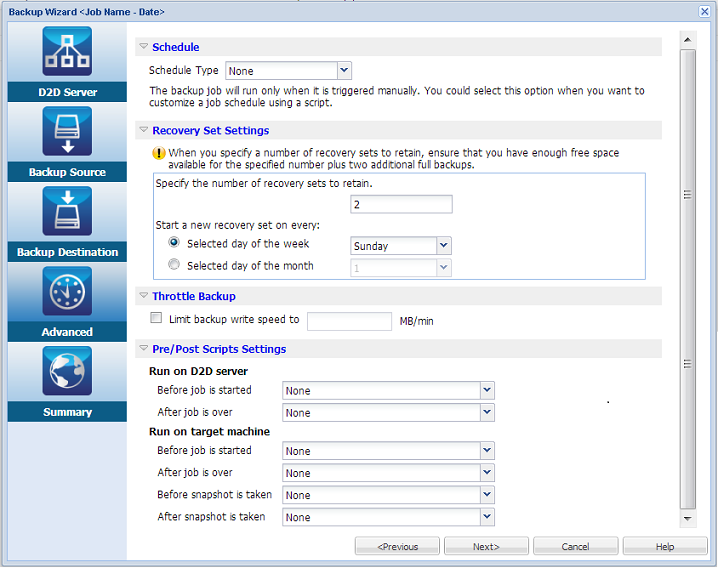Switch to the Advanced step label

click(67, 332)
